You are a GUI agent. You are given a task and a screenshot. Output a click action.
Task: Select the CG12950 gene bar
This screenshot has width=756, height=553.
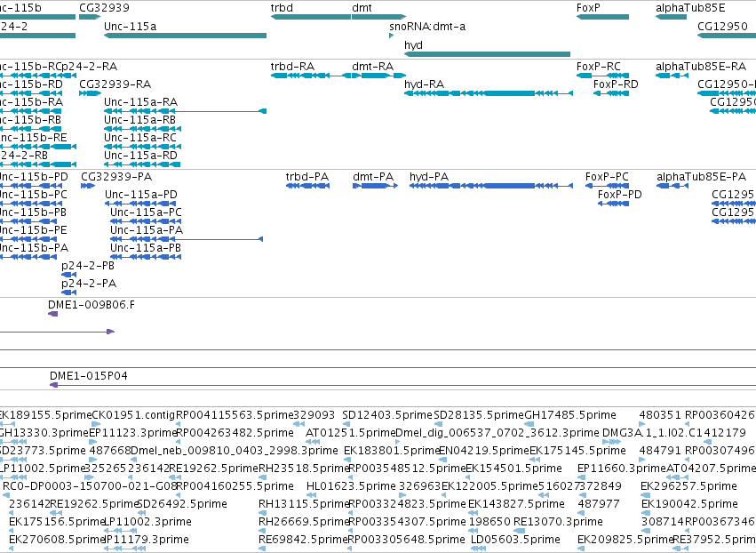(727, 36)
